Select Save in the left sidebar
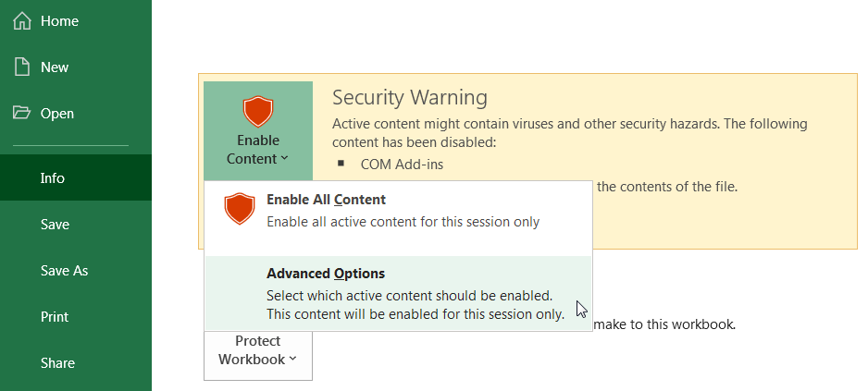This screenshot has height=391, width=868. coord(55,224)
